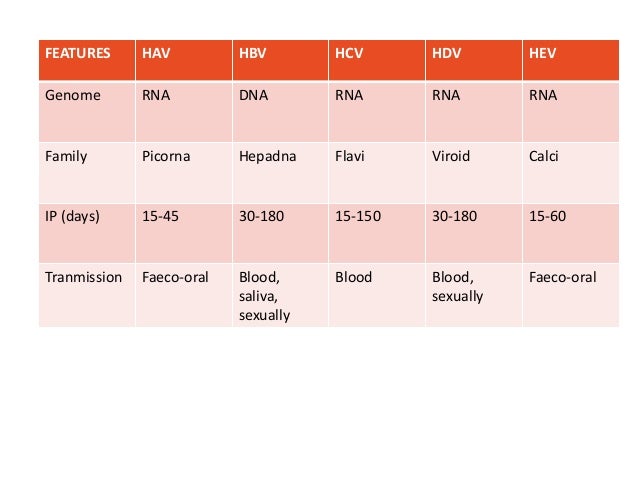
Task: Select the IP (days) row label
Action: click(87, 233)
